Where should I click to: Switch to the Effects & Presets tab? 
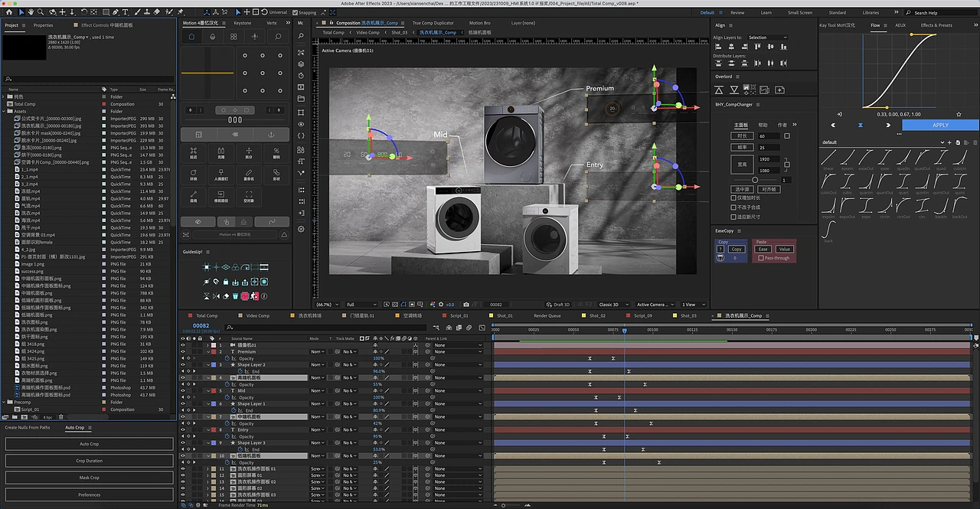[x=936, y=25]
